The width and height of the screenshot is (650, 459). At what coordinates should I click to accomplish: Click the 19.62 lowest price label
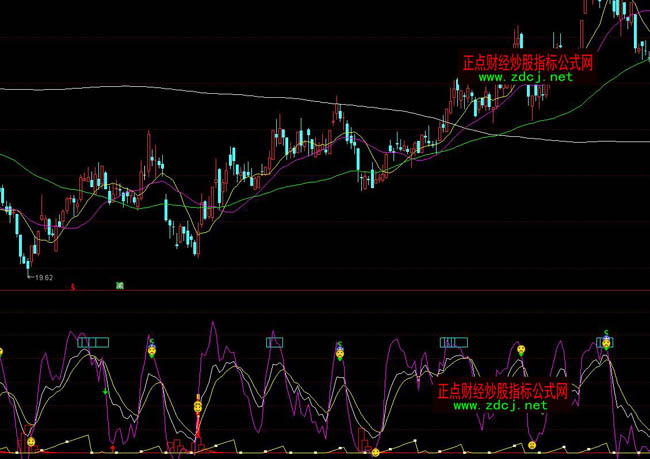pos(43,277)
